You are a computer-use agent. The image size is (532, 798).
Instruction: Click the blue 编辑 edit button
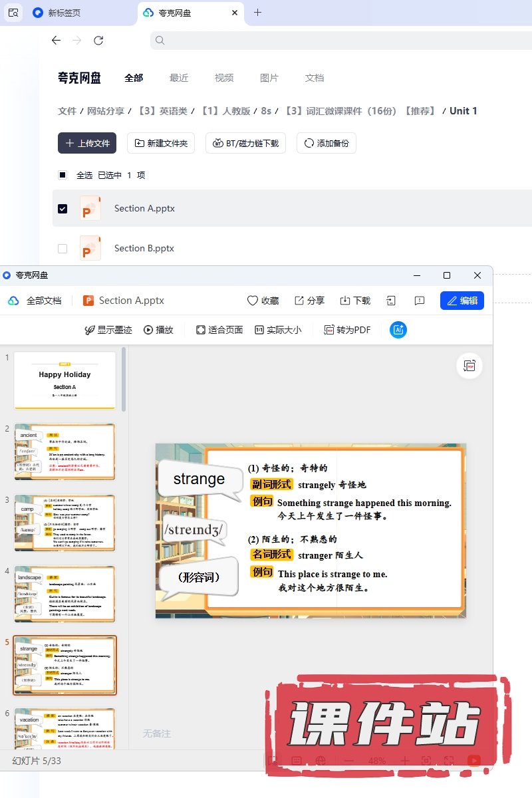point(462,301)
